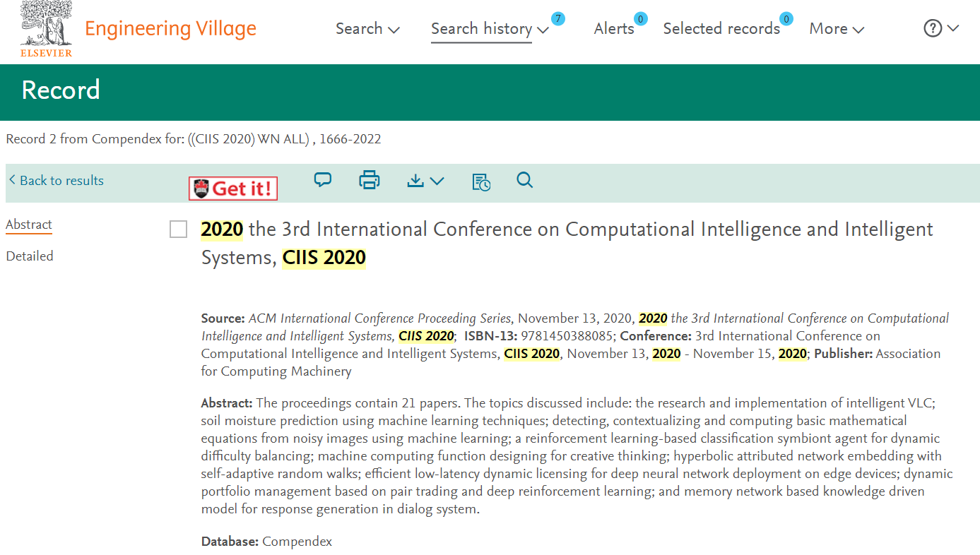This screenshot has width=980, height=555.
Task: Switch to the Detailed view tab
Action: tap(30, 256)
